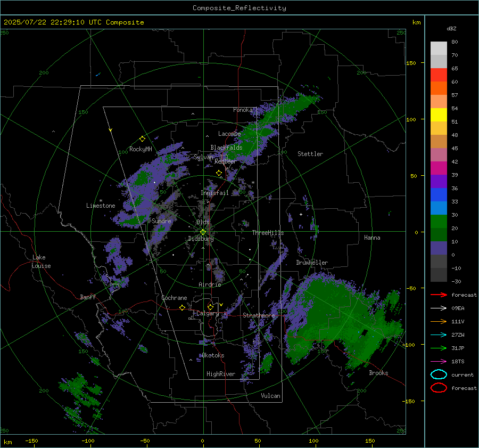Click the cyan current ellipse icon
The image size is (479, 448).
point(439,374)
